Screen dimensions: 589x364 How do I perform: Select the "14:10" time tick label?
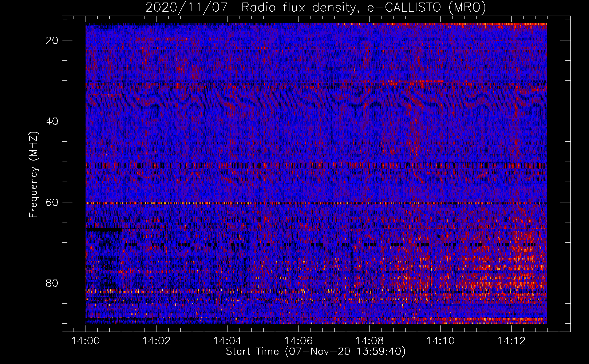click(440, 341)
